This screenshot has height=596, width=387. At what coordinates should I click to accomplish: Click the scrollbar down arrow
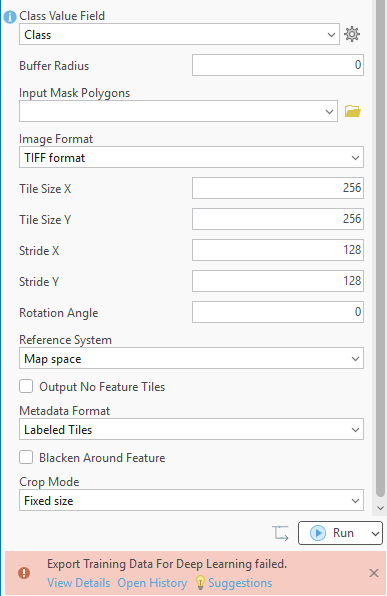tap(381, 508)
